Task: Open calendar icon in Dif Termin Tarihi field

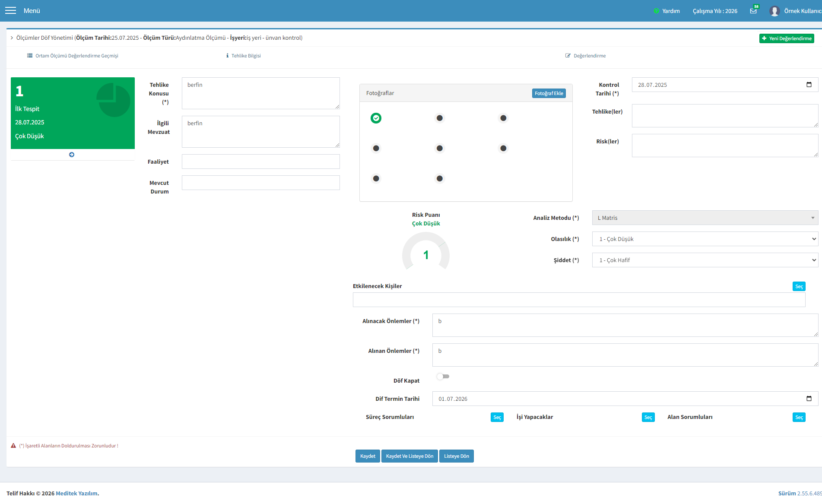Action: click(x=809, y=399)
